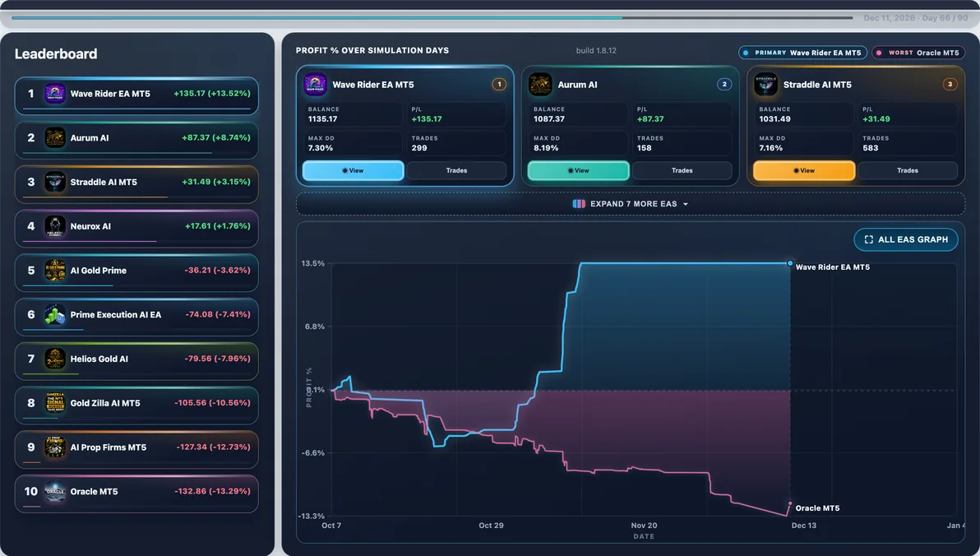Image resolution: width=980 pixels, height=556 pixels.
Task: Click the build 1.8.12 label
Action: (596, 51)
